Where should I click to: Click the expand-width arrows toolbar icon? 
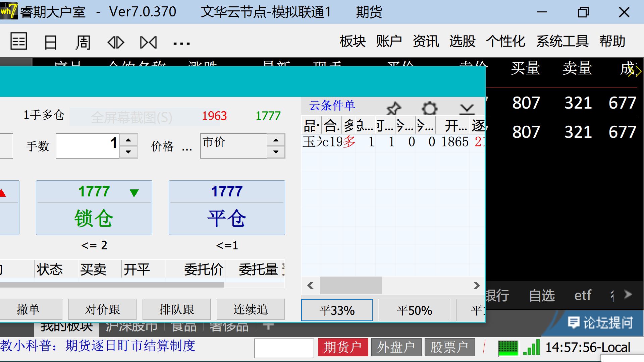[x=116, y=43]
